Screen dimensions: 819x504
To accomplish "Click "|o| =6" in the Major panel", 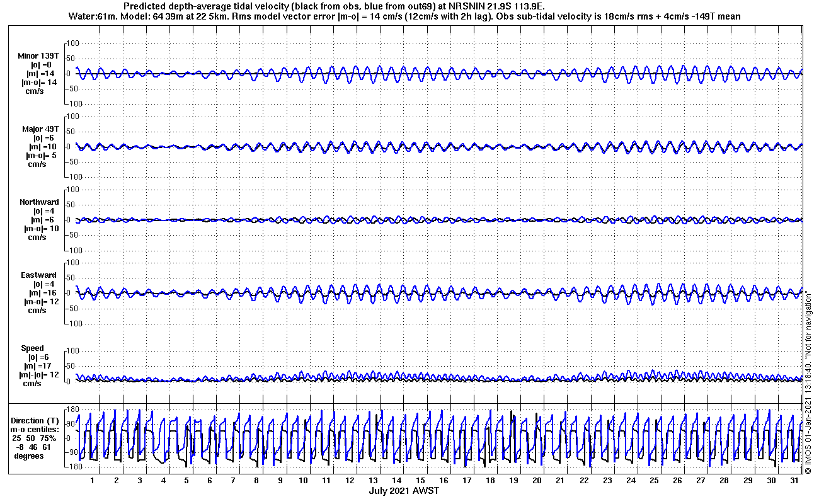I will 43,138.
